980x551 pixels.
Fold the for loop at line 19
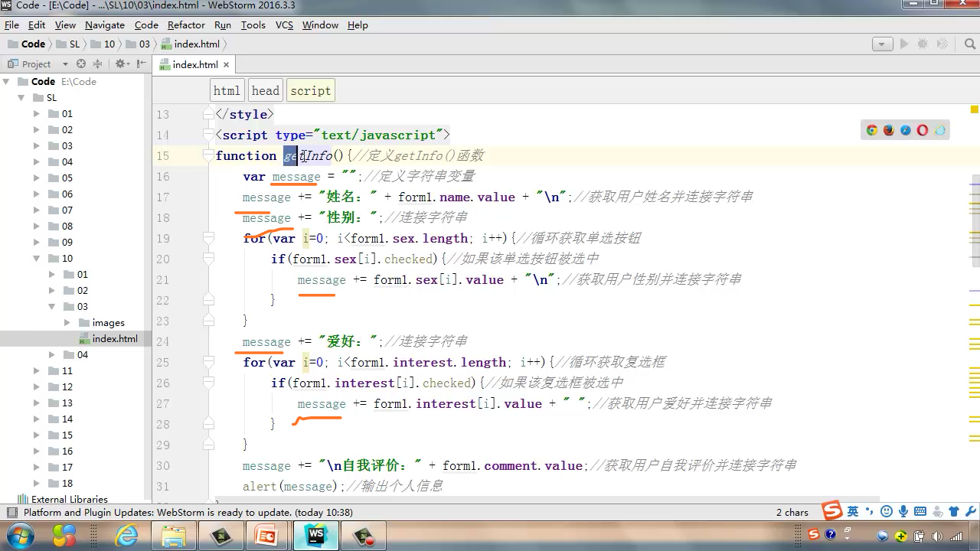[x=208, y=239]
